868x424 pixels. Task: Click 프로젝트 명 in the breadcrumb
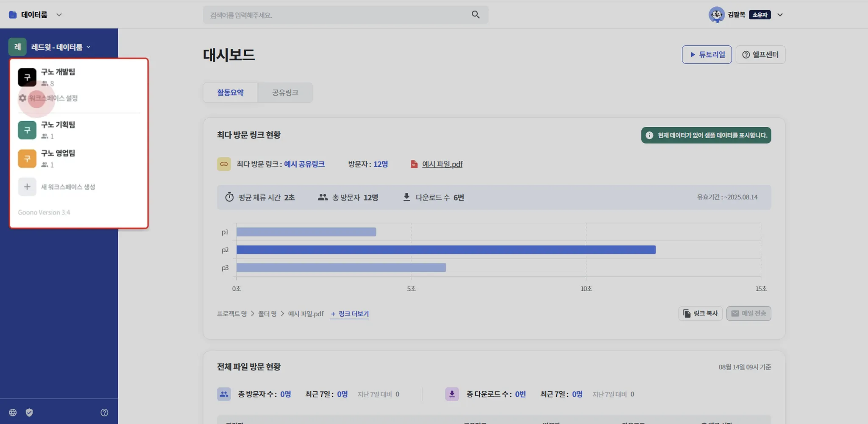click(x=232, y=314)
